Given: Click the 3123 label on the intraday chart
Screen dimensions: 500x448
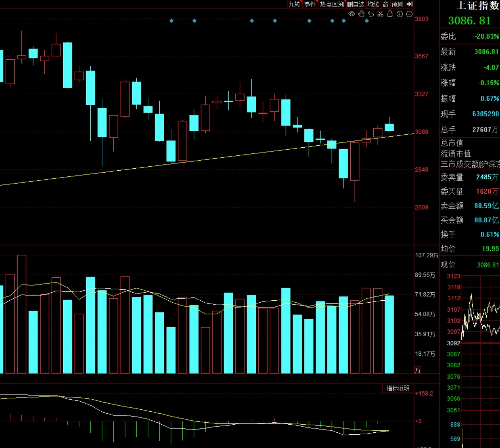Looking at the screenshot, I should [x=454, y=276].
